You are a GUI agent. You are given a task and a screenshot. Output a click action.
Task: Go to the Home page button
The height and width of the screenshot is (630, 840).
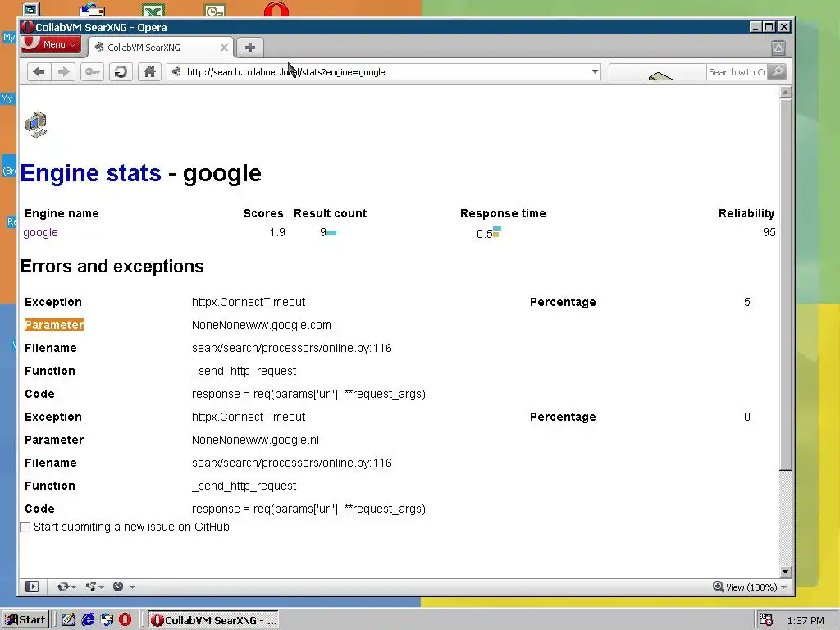click(x=149, y=72)
